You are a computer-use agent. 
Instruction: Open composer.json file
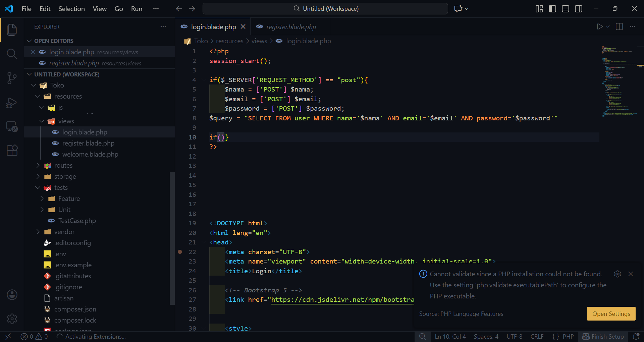75,309
